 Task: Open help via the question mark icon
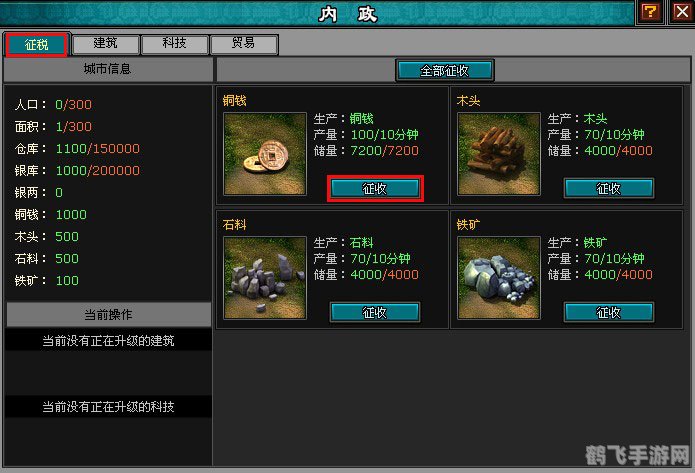[x=650, y=12]
